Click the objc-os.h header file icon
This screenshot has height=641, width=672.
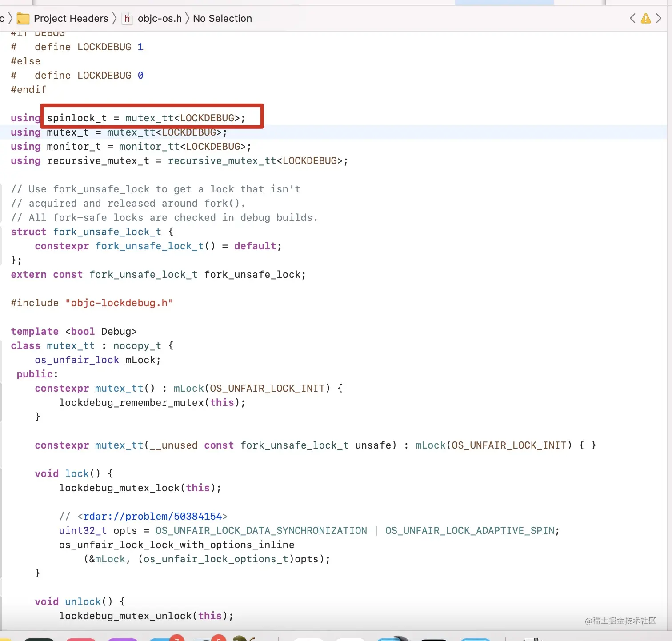click(127, 19)
